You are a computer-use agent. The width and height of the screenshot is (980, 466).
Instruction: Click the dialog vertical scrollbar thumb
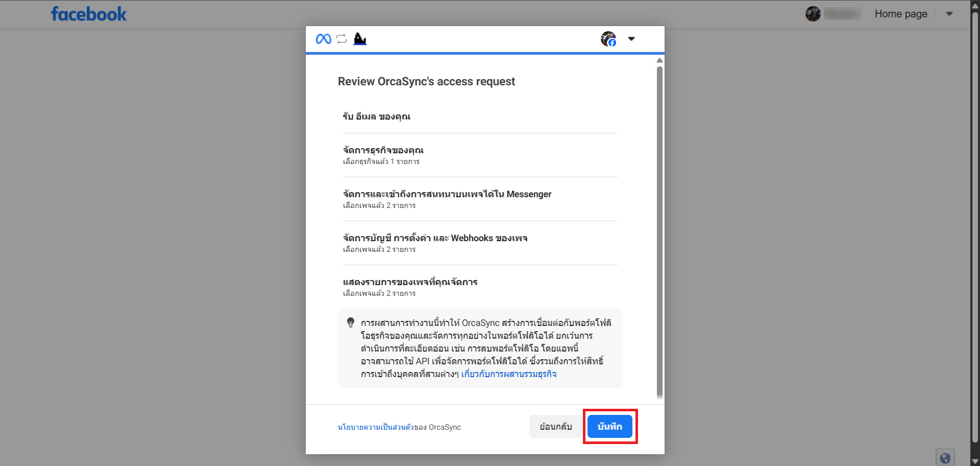[659, 232]
